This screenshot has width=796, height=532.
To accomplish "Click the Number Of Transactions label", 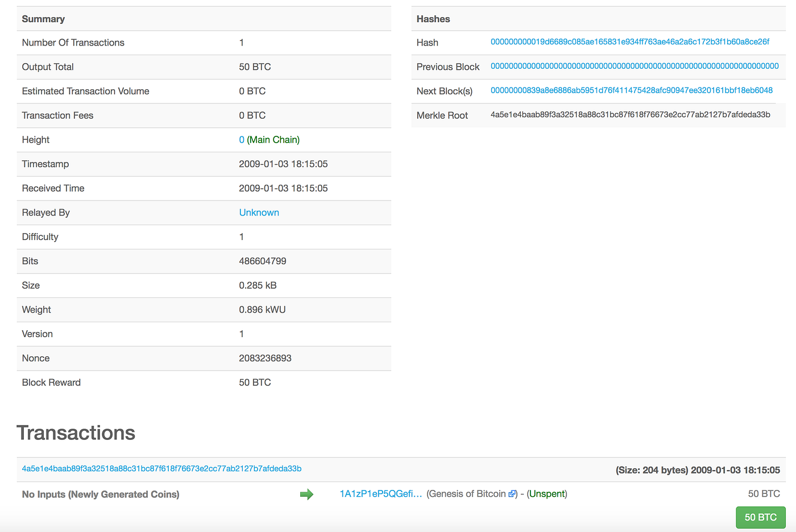I will pyautogui.click(x=73, y=43).
